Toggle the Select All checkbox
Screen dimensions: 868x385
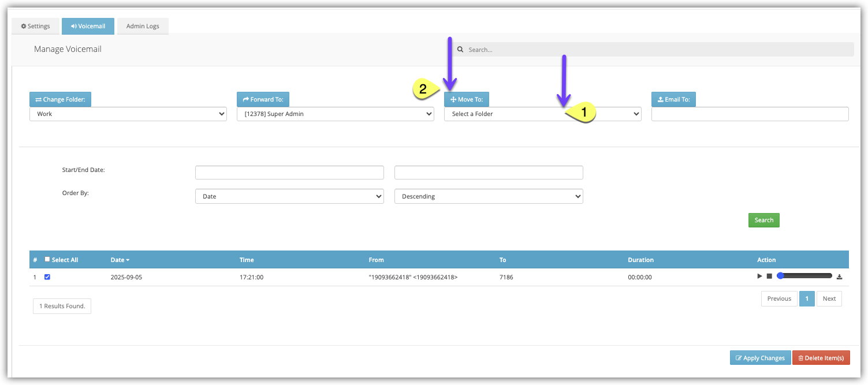coord(47,260)
